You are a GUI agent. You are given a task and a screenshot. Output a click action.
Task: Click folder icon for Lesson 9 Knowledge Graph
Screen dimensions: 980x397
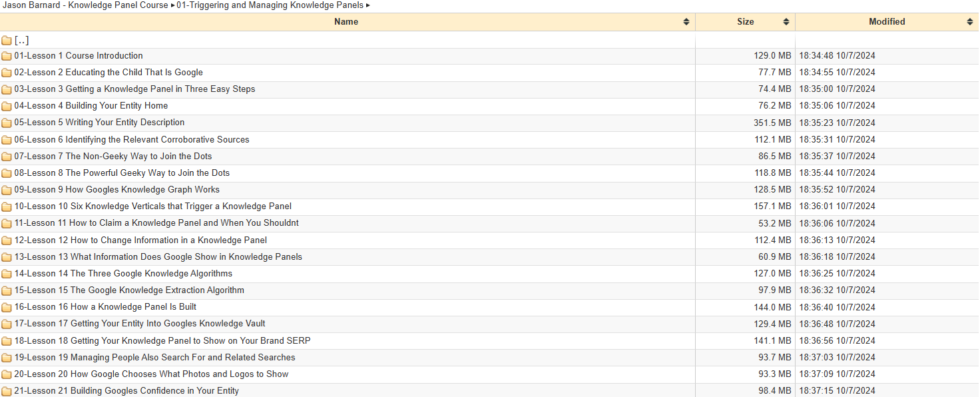pyautogui.click(x=7, y=190)
